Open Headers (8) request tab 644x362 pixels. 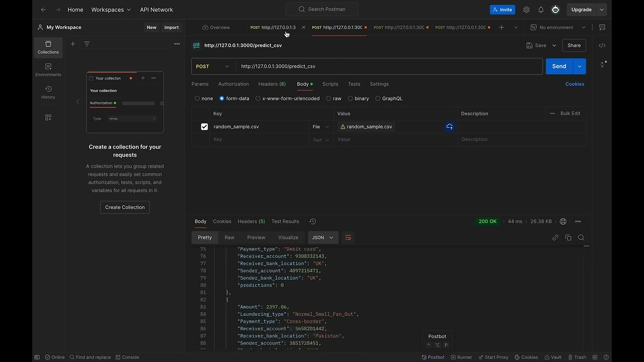click(x=272, y=84)
